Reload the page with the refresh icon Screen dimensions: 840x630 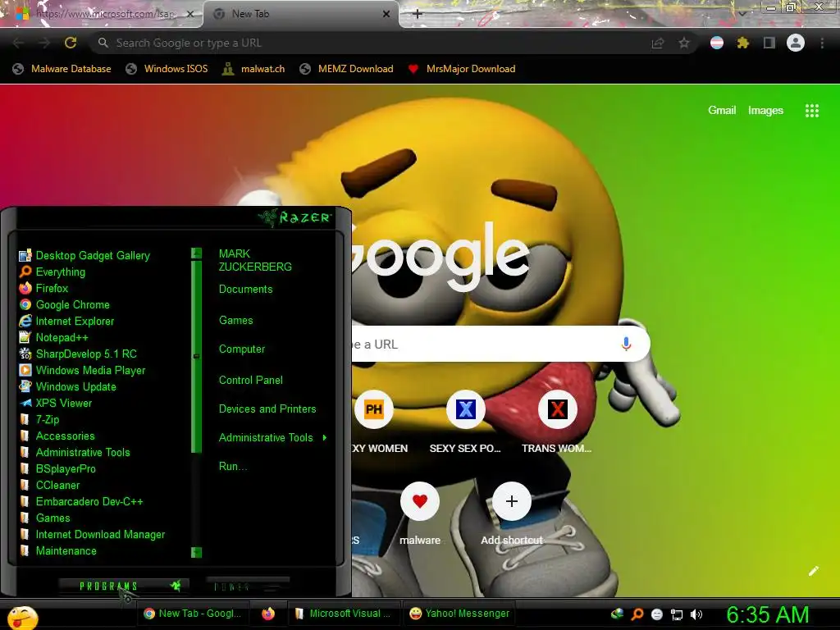(71, 43)
